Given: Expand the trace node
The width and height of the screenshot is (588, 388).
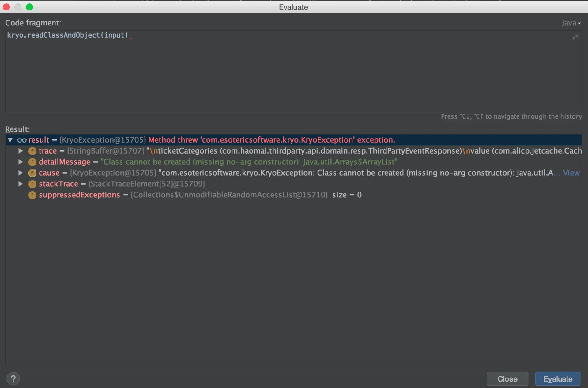Looking at the screenshot, I should point(21,151).
